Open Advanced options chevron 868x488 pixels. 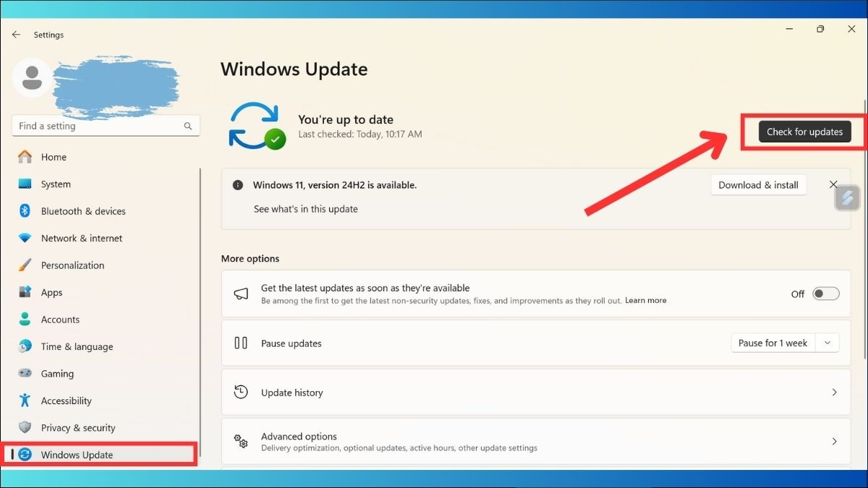(834, 442)
